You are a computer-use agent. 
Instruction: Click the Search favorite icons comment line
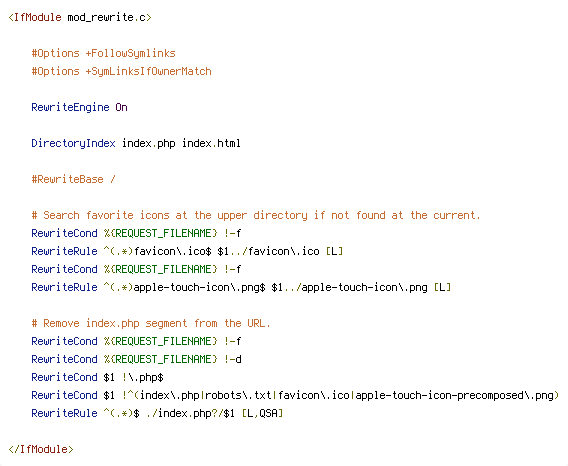(256, 215)
